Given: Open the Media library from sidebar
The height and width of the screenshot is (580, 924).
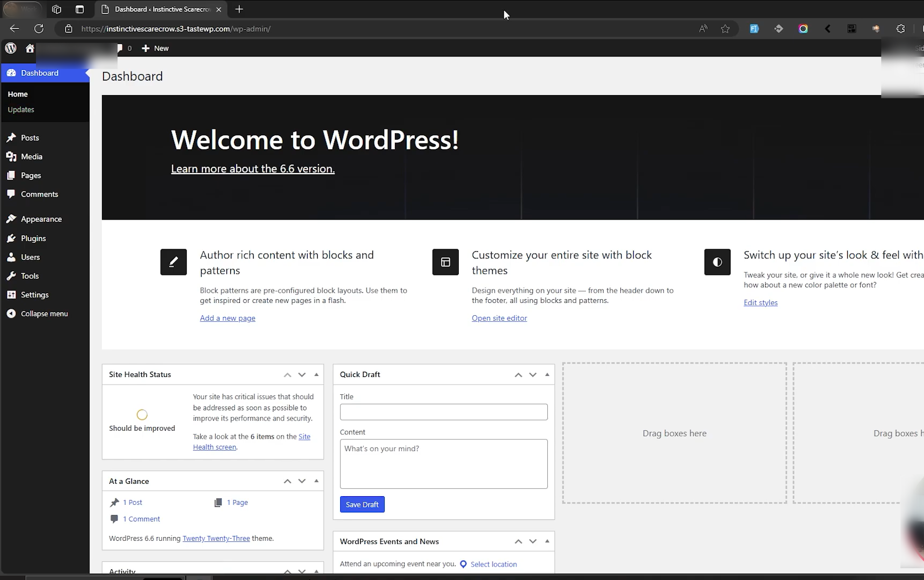Looking at the screenshot, I should click(31, 157).
